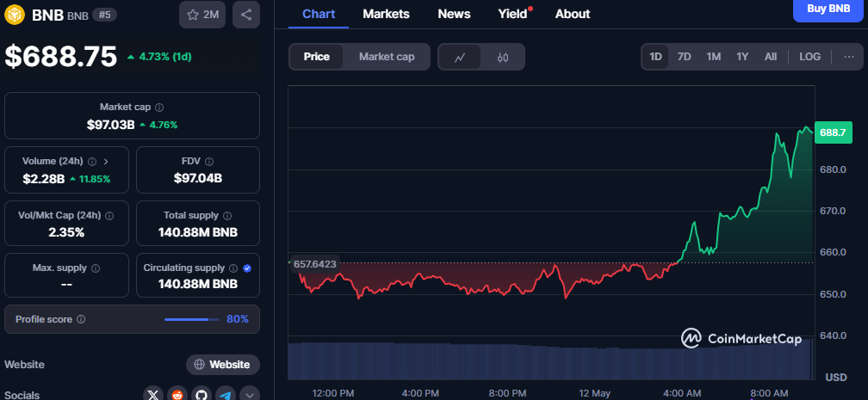
Task: Click the 688.7 current price label
Action: pyautogui.click(x=834, y=132)
